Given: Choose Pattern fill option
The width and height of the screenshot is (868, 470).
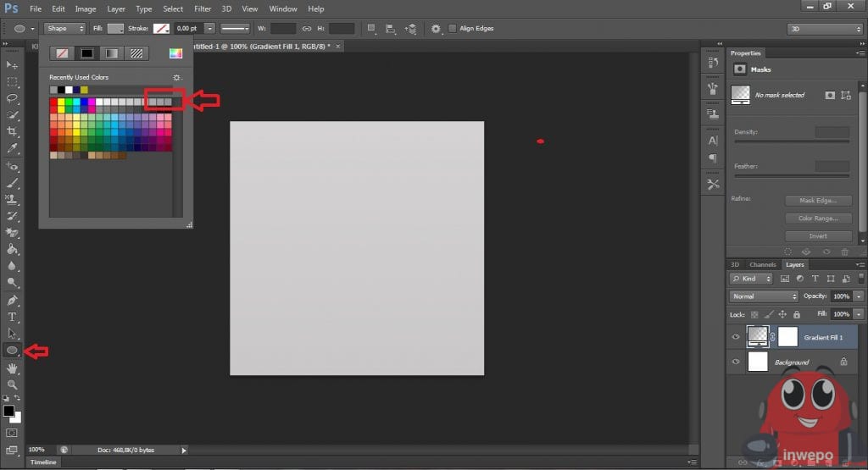Looking at the screenshot, I should point(136,53).
